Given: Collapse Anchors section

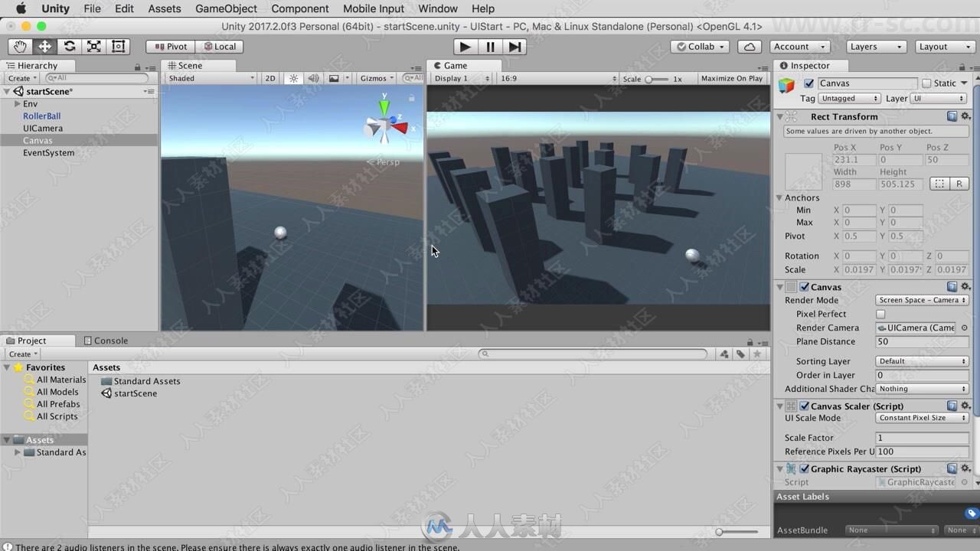Looking at the screenshot, I should (x=779, y=197).
